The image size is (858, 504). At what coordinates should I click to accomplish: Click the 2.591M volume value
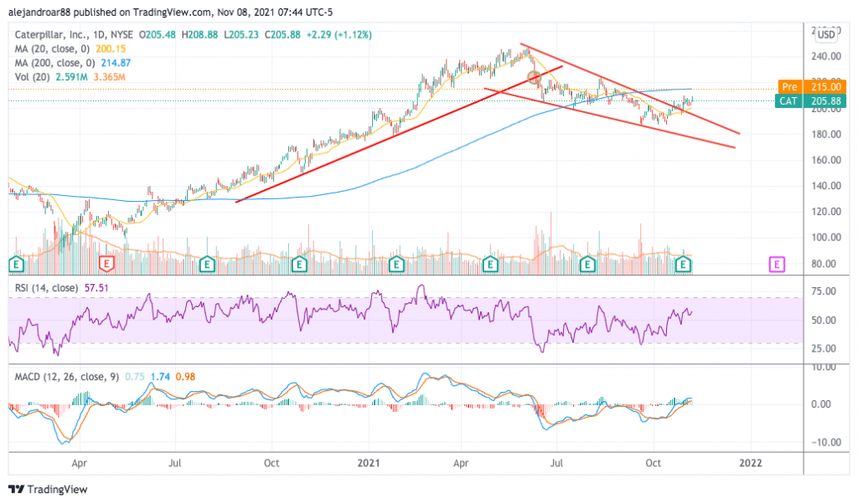coord(72,77)
